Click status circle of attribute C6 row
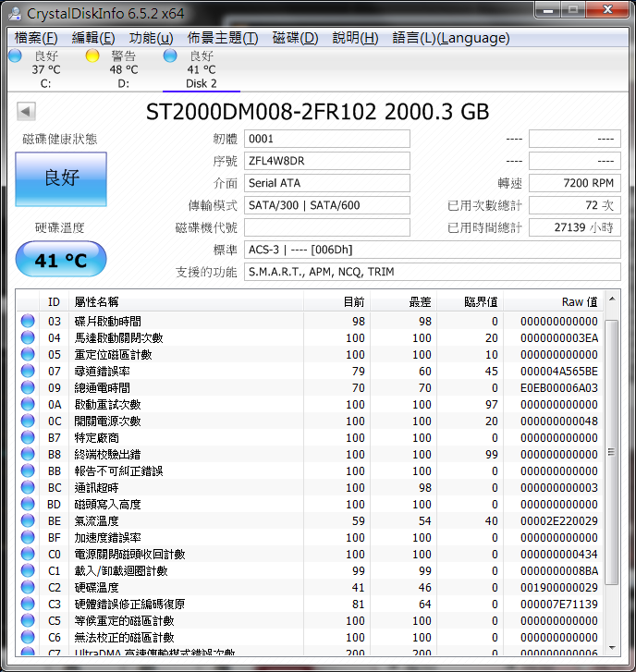Image resolution: width=636 pixels, height=672 pixels. (x=28, y=637)
